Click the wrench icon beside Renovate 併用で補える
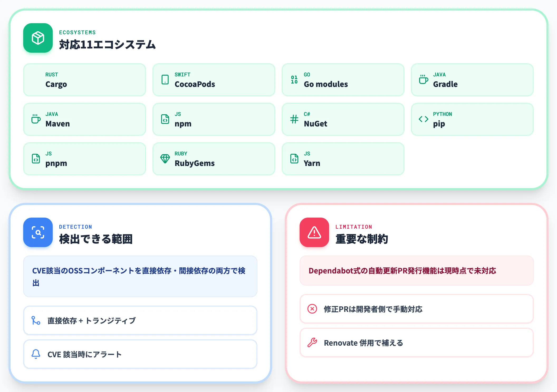Image resolution: width=557 pixels, height=392 pixels. coord(312,342)
